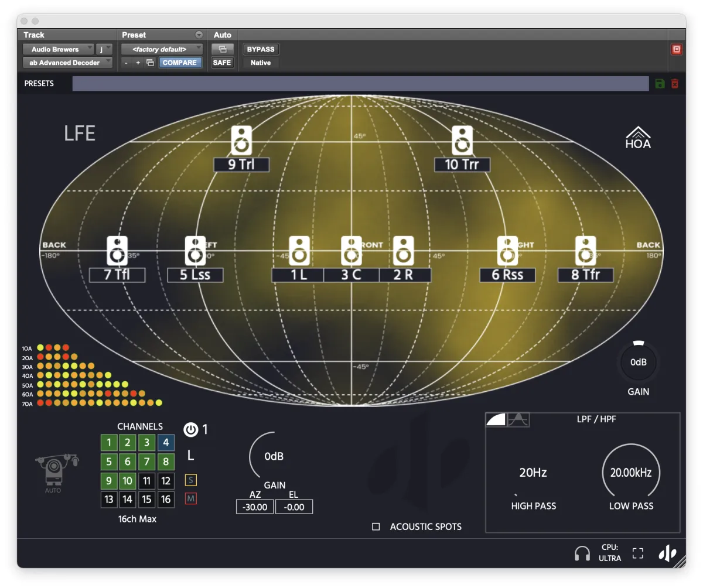Click the LFE label
This screenshot has height=588, width=703.
[x=80, y=134]
